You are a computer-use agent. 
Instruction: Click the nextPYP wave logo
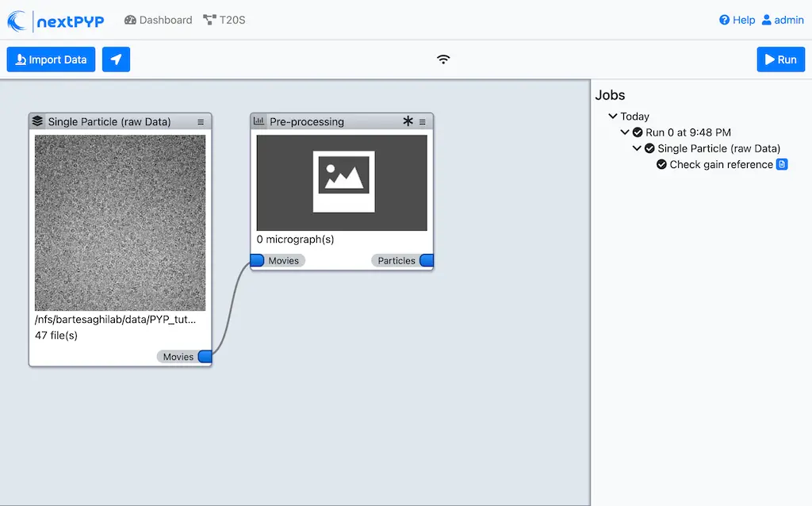(17, 20)
